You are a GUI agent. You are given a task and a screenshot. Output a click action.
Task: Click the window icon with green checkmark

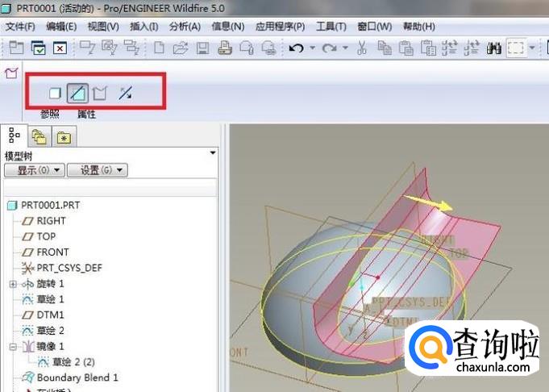pyautogui.click(x=38, y=48)
